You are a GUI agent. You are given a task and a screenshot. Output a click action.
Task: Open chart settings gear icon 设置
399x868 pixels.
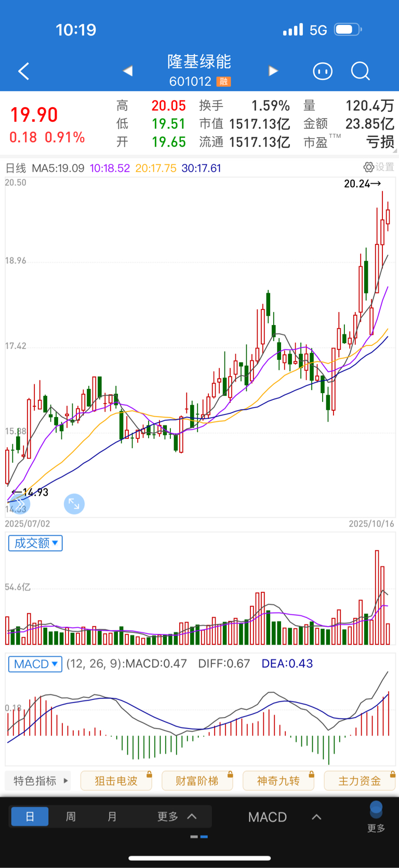click(x=379, y=167)
